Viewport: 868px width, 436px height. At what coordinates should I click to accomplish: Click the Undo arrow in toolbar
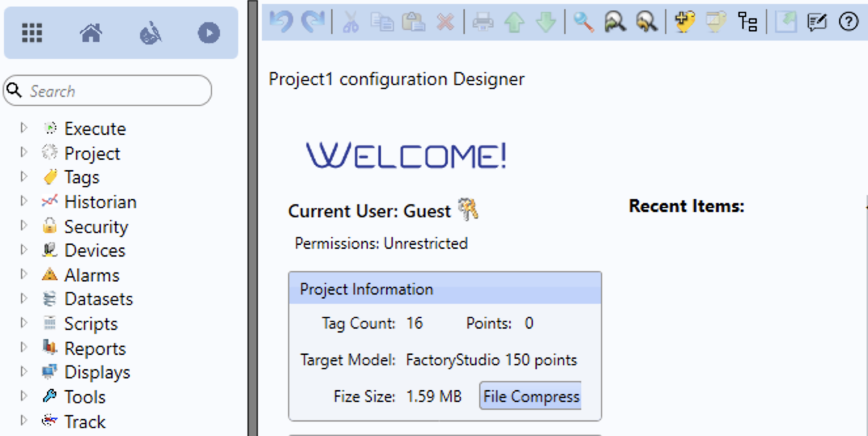pyautogui.click(x=281, y=22)
